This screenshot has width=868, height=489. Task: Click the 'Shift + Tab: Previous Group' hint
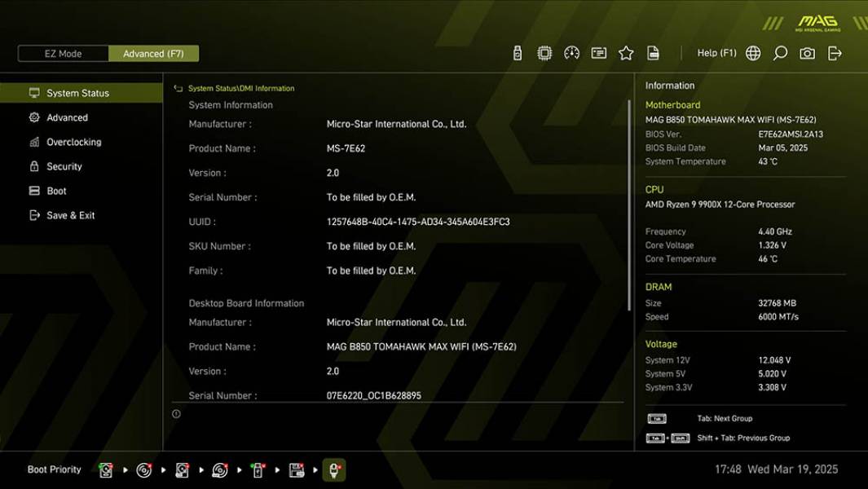click(743, 438)
